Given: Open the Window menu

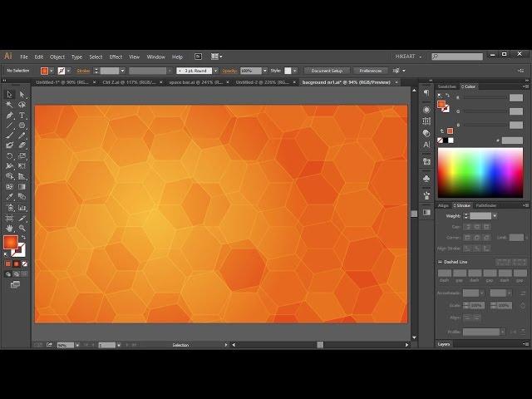Looking at the screenshot, I should coord(155,57).
